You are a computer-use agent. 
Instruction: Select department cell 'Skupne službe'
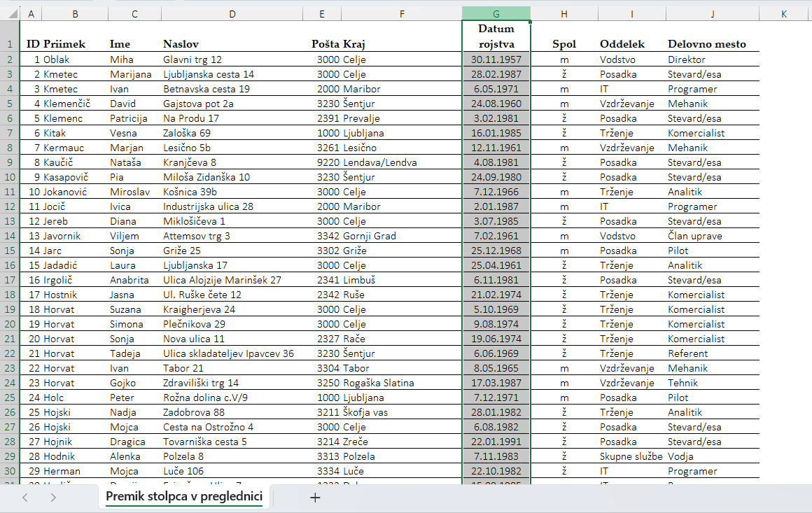pos(632,456)
